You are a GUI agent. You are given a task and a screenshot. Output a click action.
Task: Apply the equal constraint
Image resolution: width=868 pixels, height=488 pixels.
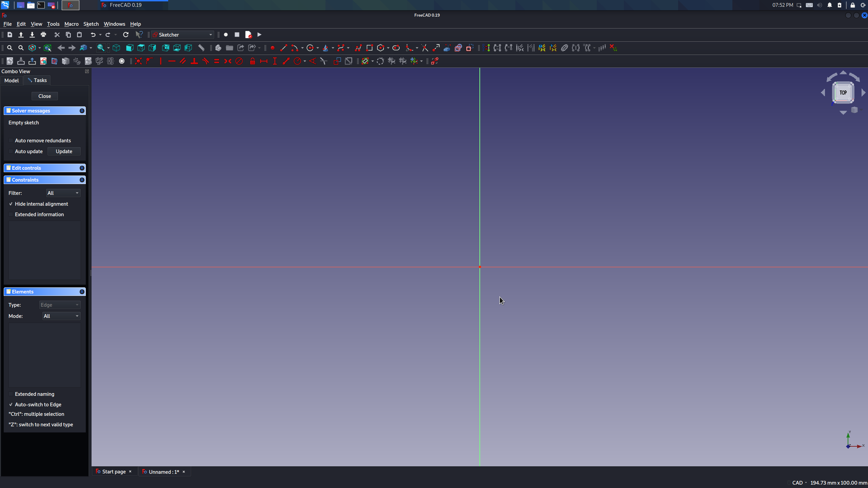[x=216, y=61]
